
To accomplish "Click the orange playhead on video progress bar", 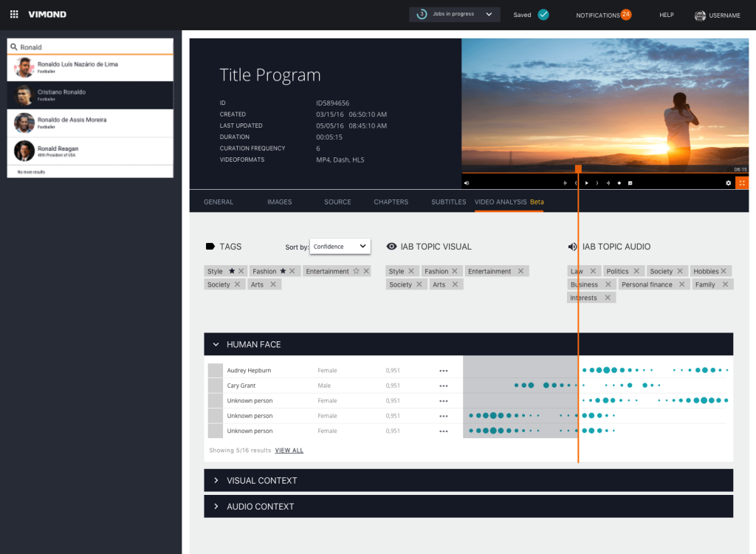I will (x=578, y=168).
